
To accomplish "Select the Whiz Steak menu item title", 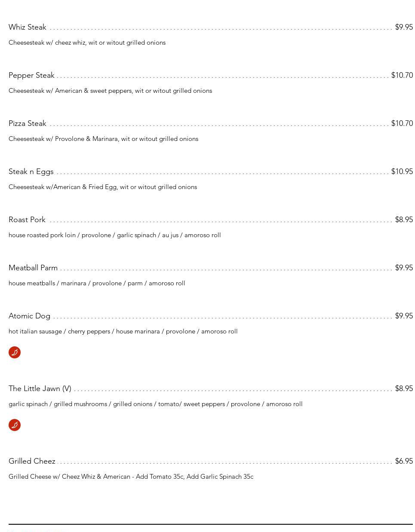I will (x=28, y=27).
